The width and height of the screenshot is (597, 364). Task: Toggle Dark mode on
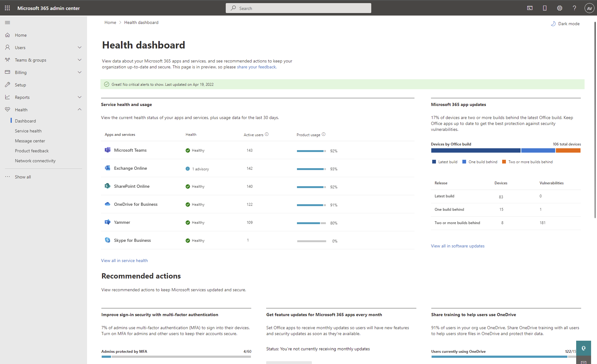click(565, 23)
